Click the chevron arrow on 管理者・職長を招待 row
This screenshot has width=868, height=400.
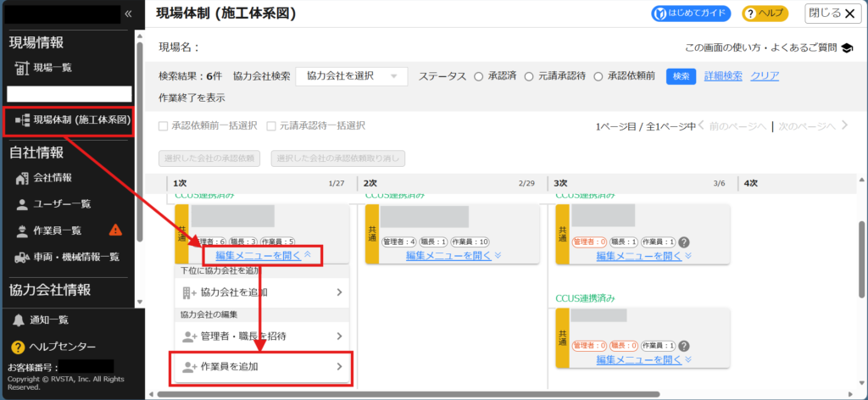(x=339, y=336)
